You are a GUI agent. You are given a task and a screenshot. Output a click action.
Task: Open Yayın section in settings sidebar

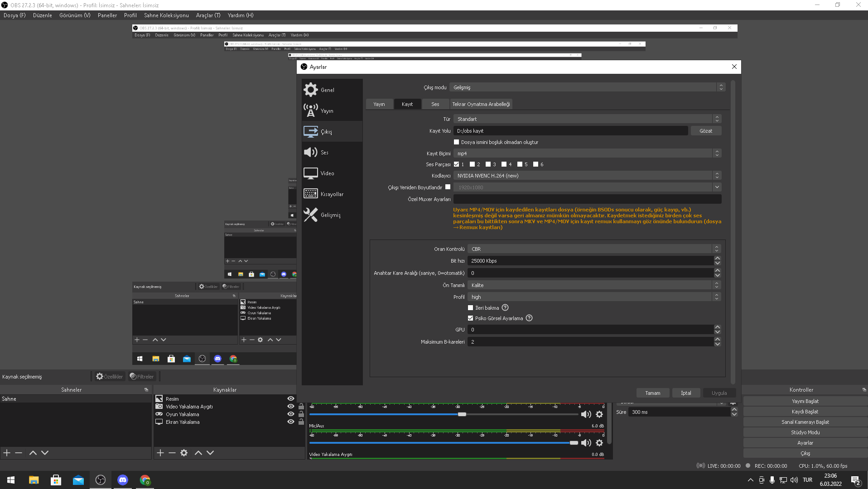tap(332, 110)
